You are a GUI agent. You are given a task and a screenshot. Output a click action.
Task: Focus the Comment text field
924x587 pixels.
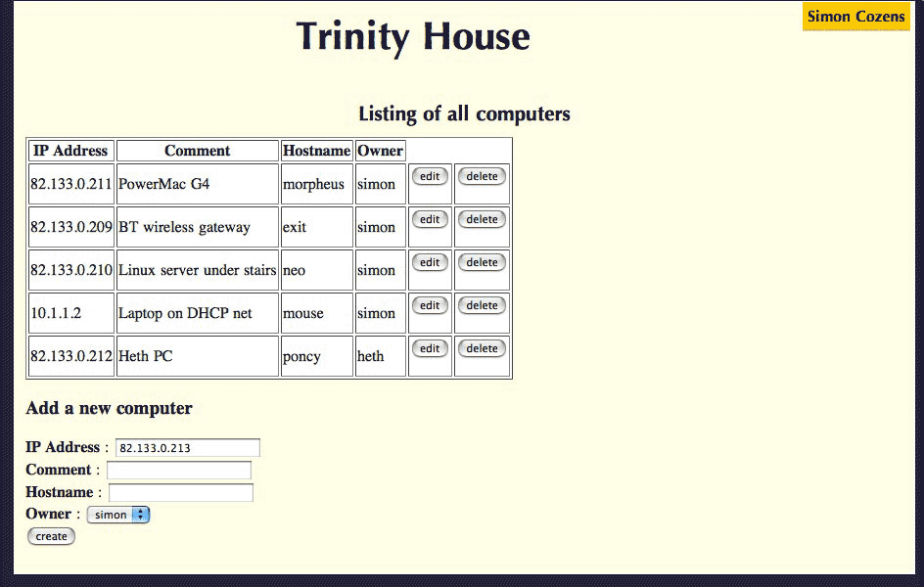(179, 471)
